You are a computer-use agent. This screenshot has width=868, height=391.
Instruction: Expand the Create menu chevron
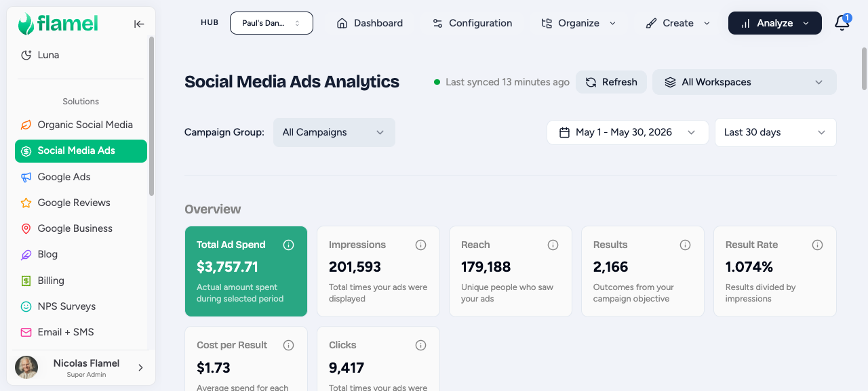pos(707,23)
